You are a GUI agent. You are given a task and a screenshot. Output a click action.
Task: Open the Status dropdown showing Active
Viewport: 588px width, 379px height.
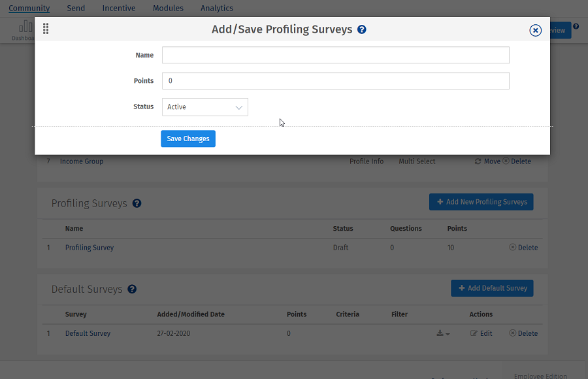click(x=205, y=107)
